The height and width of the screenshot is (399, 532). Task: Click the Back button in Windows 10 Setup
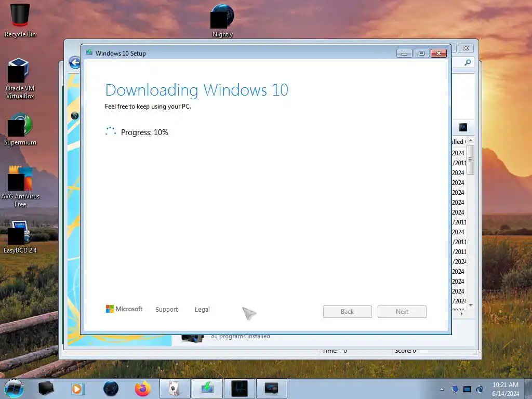click(348, 312)
